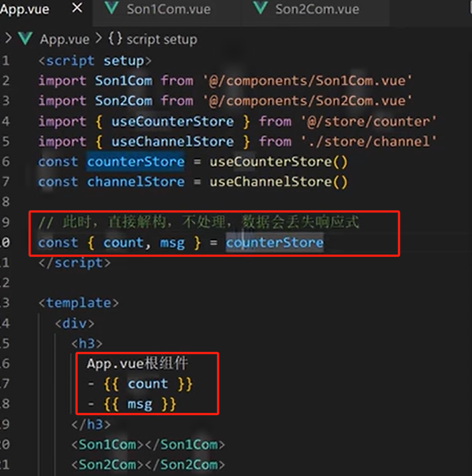The width and height of the screenshot is (472, 476).
Task: Click the Vue icon in the breadcrumb
Action: click(x=25, y=39)
